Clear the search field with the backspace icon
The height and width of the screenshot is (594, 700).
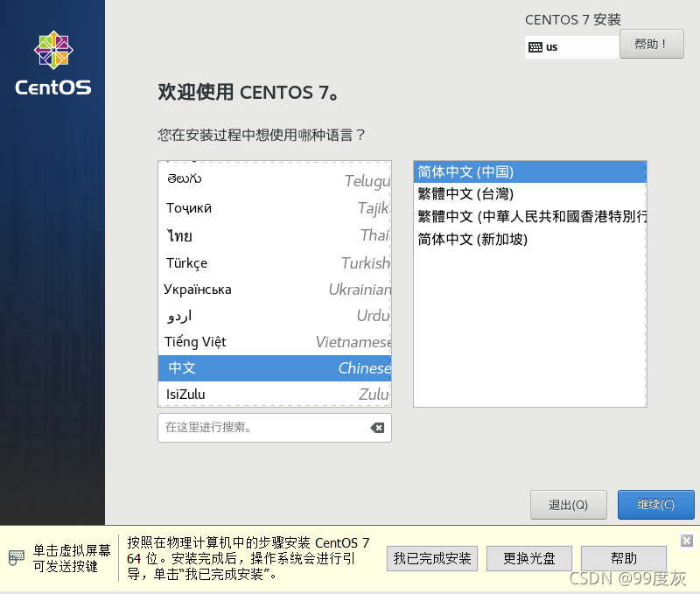[377, 428]
